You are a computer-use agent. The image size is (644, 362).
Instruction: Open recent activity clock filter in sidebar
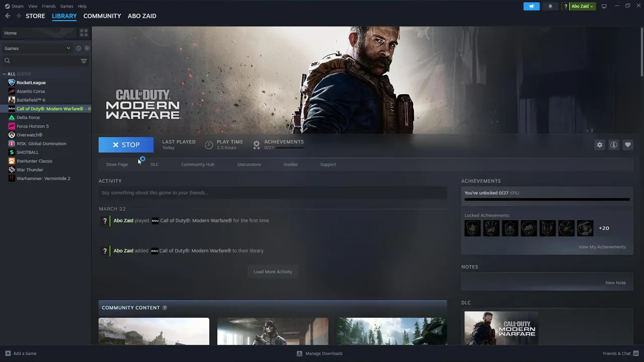pyautogui.click(x=78, y=48)
